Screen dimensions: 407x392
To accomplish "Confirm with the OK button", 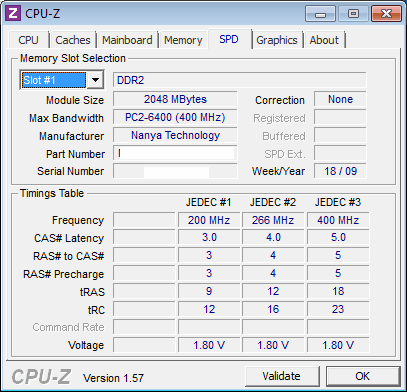I will click(362, 376).
